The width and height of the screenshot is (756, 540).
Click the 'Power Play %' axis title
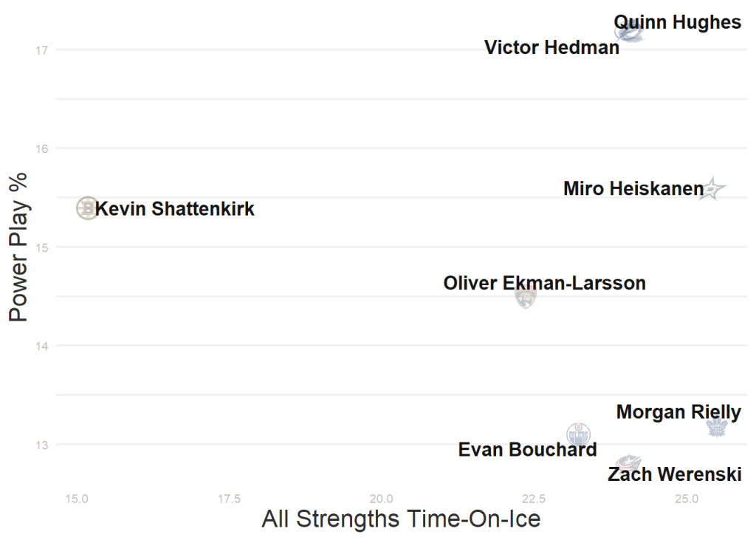(18, 247)
